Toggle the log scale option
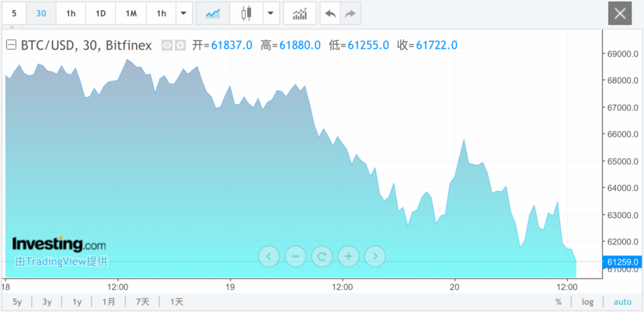 [x=587, y=302]
